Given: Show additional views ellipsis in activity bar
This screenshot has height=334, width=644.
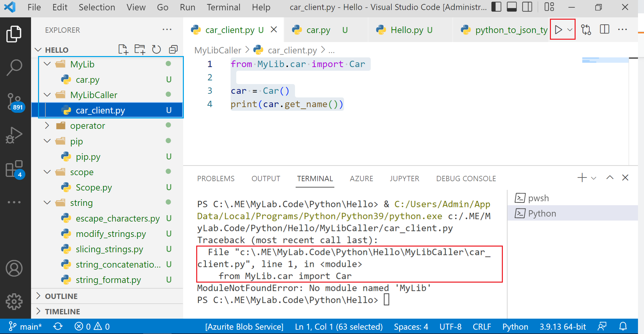Looking at the screenshot, I should (x=14, y=202).
